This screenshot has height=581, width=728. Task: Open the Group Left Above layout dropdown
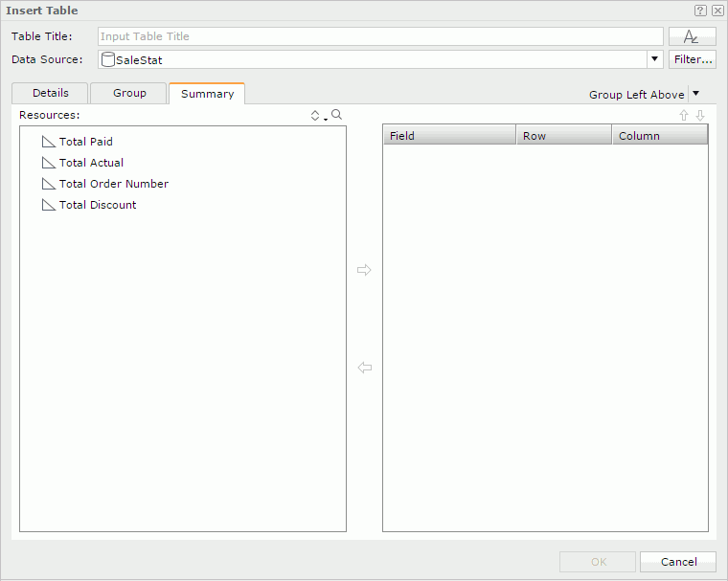696,94
